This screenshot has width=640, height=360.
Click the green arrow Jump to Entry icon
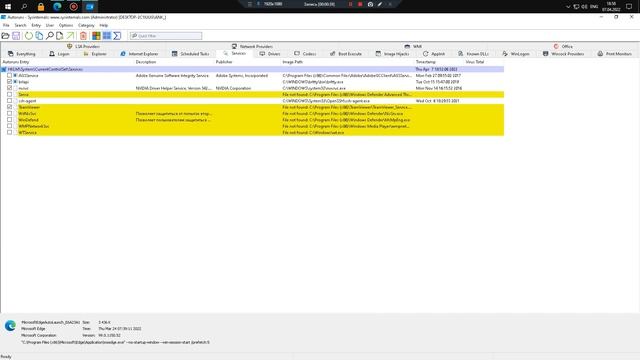pos(71,36)
